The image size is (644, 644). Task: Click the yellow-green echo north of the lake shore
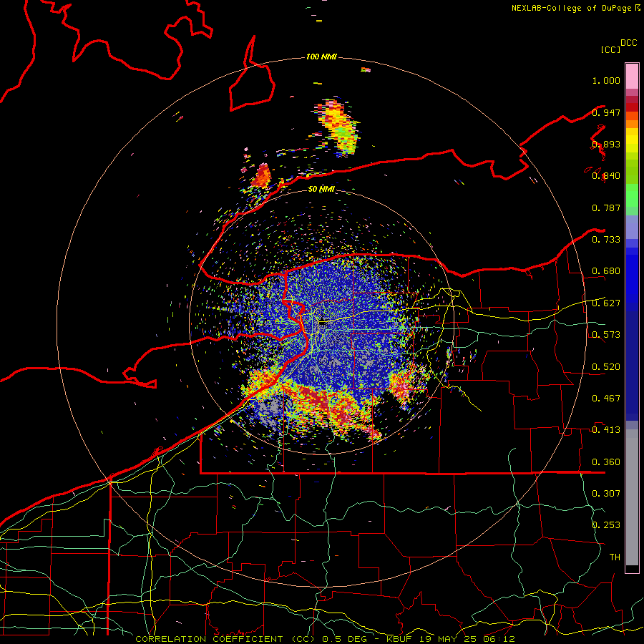coord(338,127)
